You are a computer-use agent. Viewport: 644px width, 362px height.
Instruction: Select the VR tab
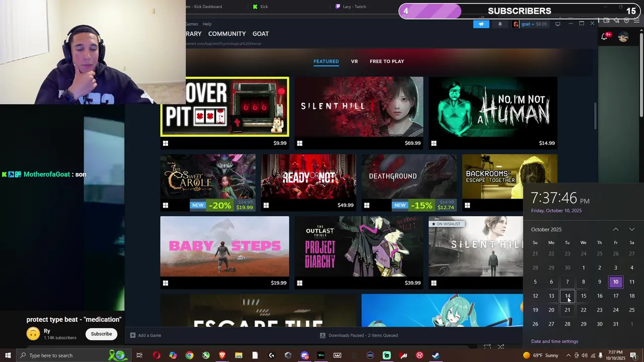(x=354, y=61)
